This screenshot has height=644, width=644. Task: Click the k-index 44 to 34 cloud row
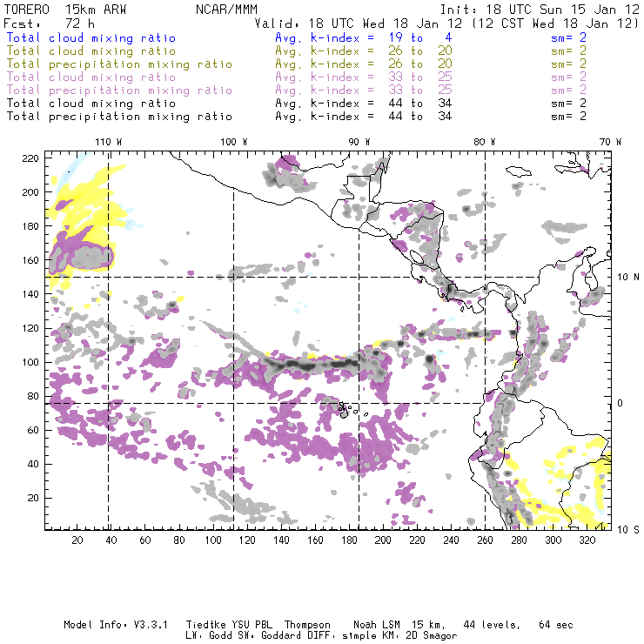[349, 103]
